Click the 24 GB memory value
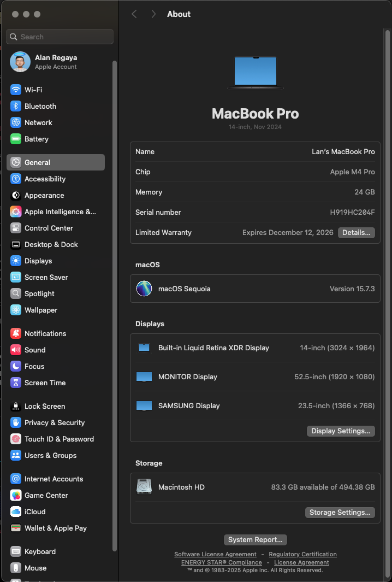Image resolution: width=392 pixels, height=582 pixels. coord(365,192)
